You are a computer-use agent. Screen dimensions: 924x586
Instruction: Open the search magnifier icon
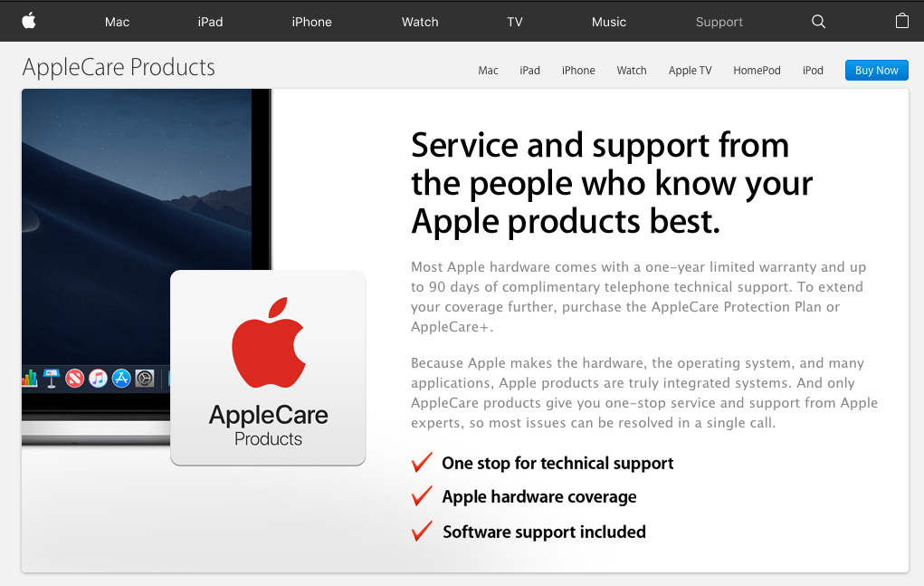(818, 22)
